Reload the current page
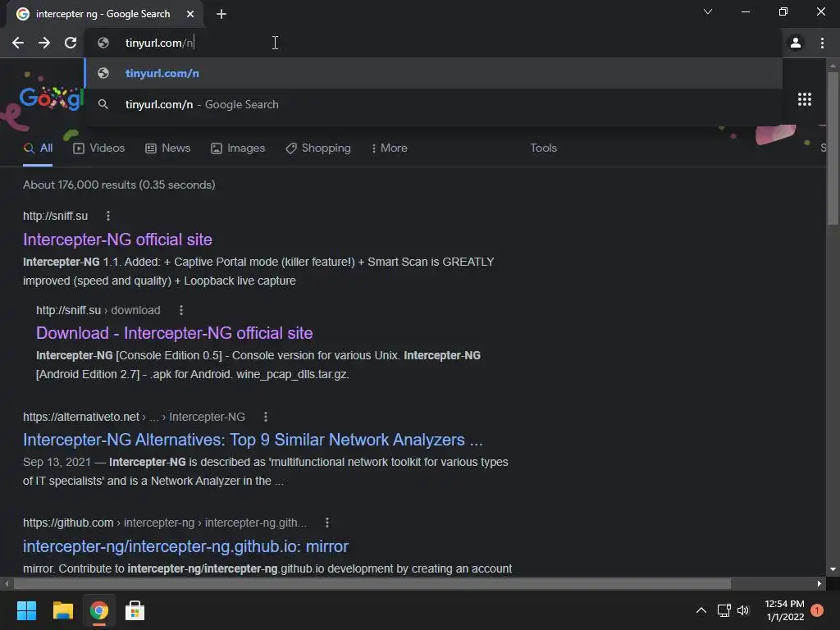The width and height of the screenshot is (840, 630). (71, 43)
